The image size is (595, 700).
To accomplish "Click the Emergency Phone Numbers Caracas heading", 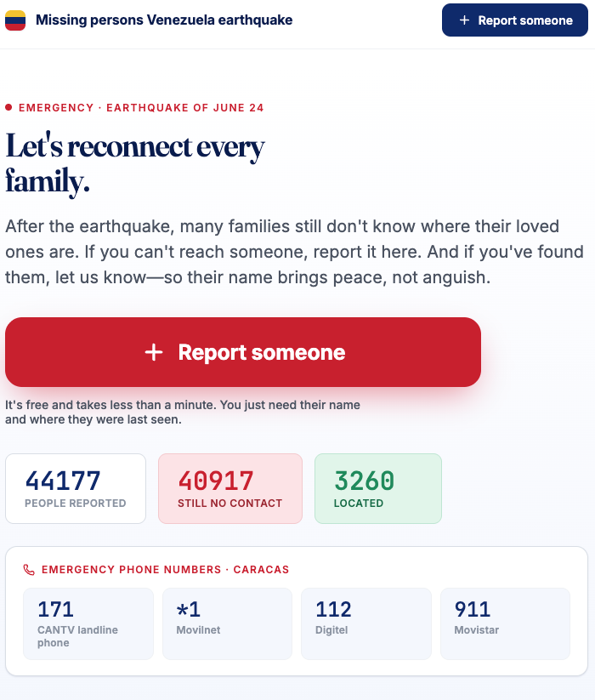I will 166,570.
